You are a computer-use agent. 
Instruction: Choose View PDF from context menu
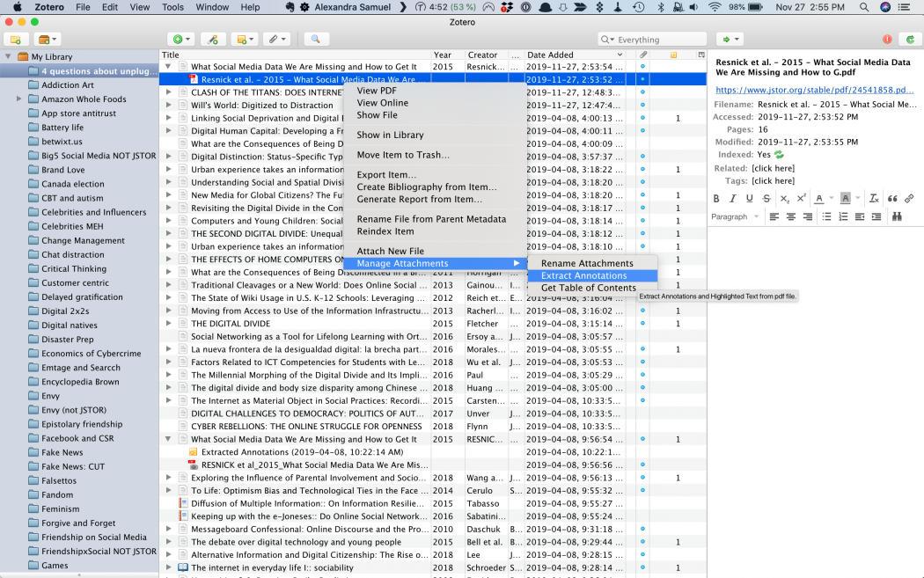point(377,91)
